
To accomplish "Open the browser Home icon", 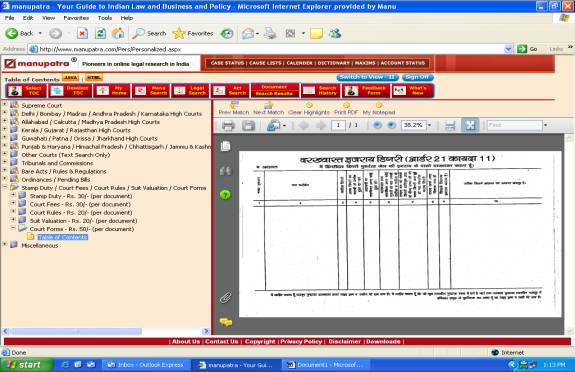I will (x=118, y=34).
